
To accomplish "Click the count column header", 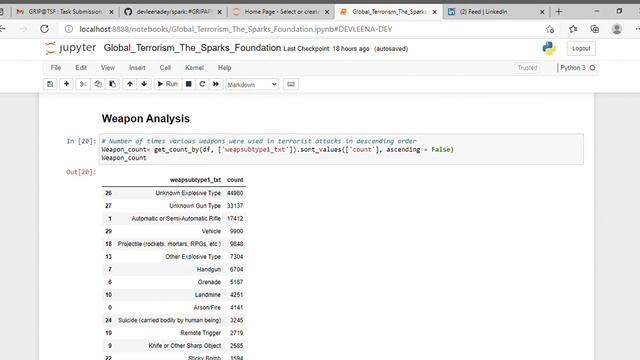I will pos(235,180).
